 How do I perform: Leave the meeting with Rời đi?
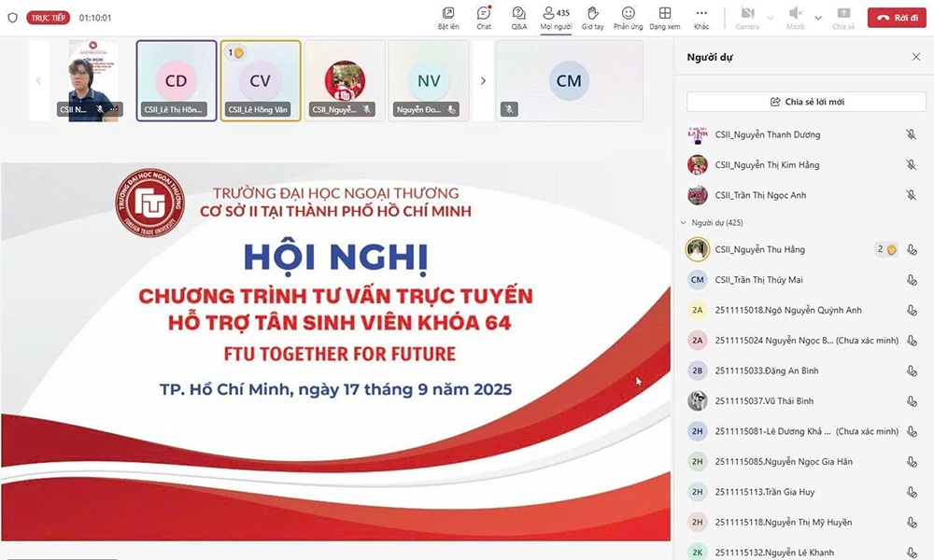pos(896,17)
